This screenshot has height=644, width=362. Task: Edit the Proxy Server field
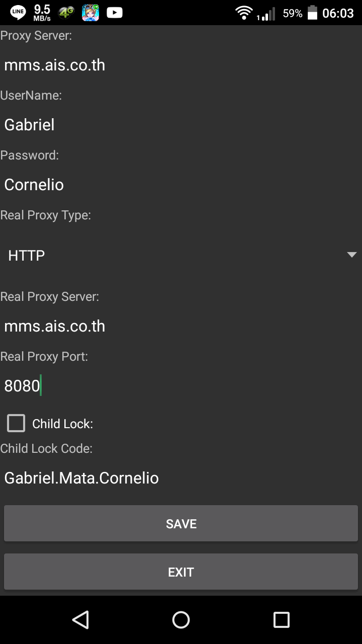coord(181,65)
